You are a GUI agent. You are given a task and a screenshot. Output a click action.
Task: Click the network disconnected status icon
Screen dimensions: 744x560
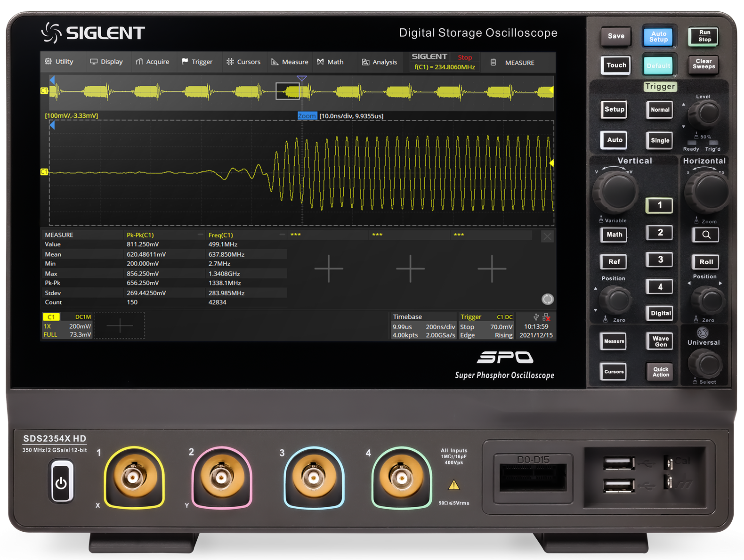click(x=546, y=317)
